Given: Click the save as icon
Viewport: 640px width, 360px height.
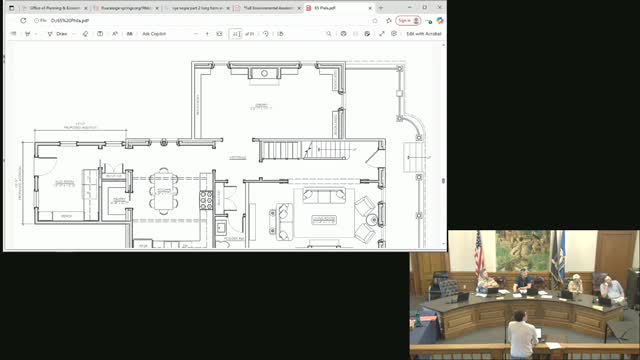Looking at the screenshot, I should tap(367, 34).
